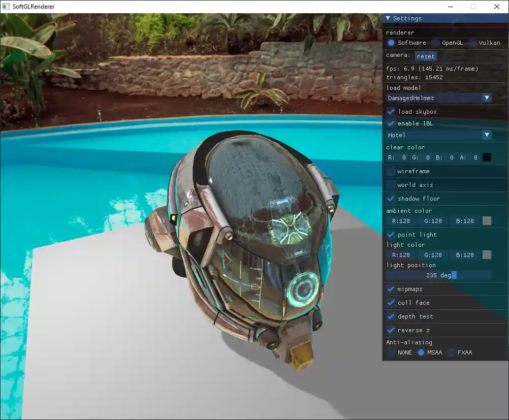Toggle the point light checkbox
This screenshot has width=509, height=420.
coord(391,235)
